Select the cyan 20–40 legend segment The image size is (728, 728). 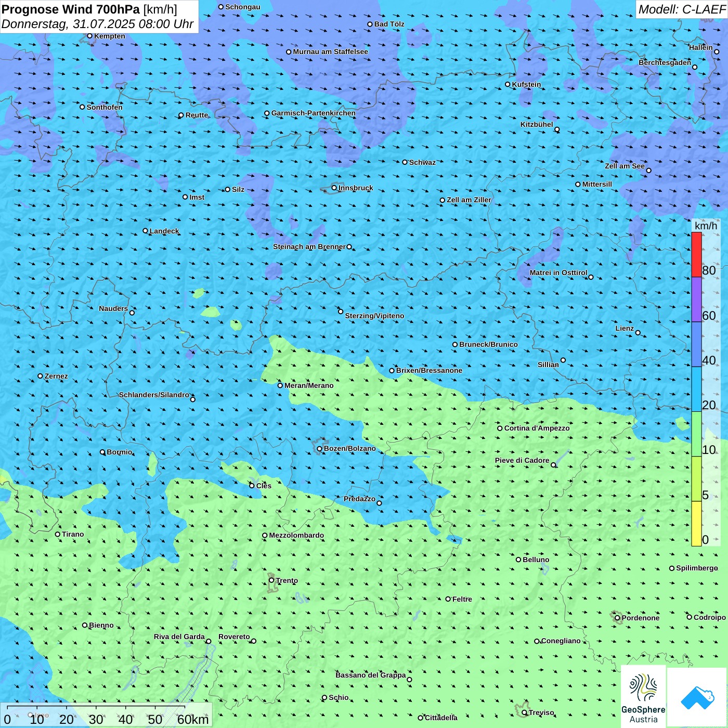click(x=696, y=389)
